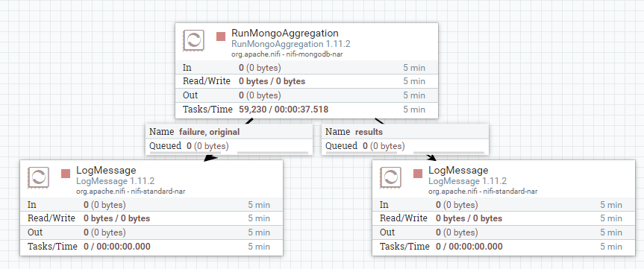644x269 pixels.
Task: Click stopped indicator of LogMessage receiving failure, original
Action: 66,174
